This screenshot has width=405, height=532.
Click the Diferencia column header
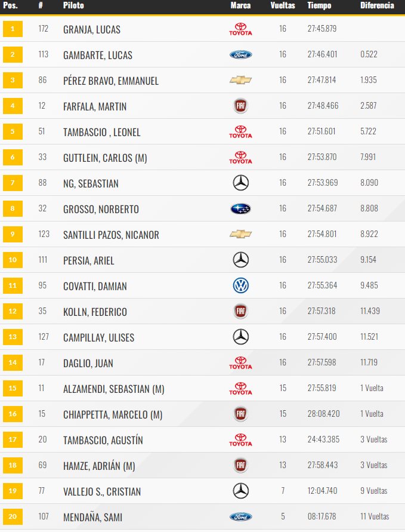pyautogui.click(x=377, y=5)
